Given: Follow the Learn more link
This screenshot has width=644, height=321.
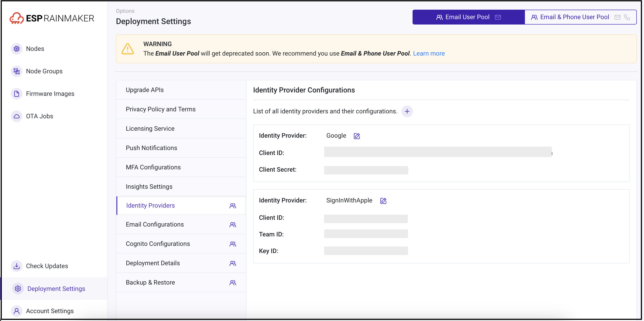Looking at the screenshot, I should [x=429, y=53].
